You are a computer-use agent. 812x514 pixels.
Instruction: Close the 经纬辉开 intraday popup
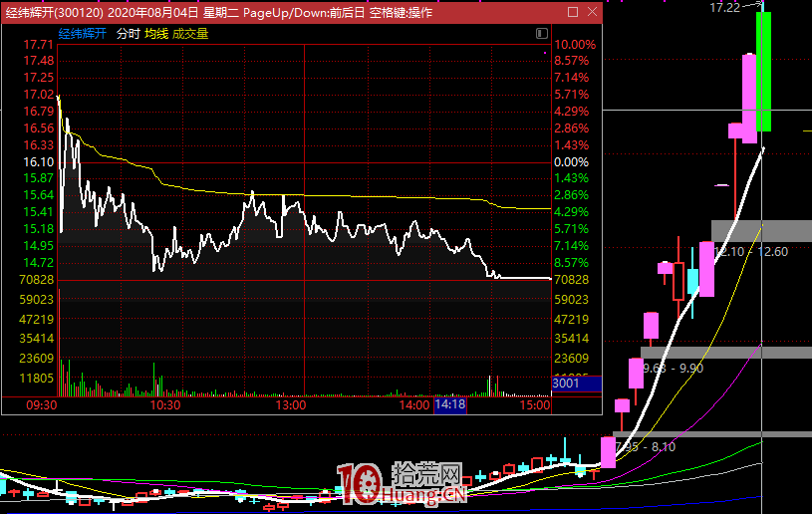pyautogui.click(x=592, y=13)
